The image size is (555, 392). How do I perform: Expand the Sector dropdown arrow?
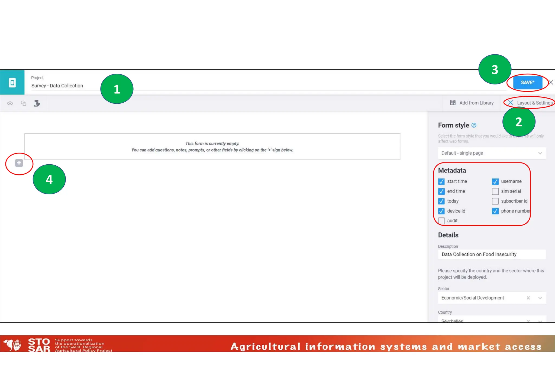[540, 298]
